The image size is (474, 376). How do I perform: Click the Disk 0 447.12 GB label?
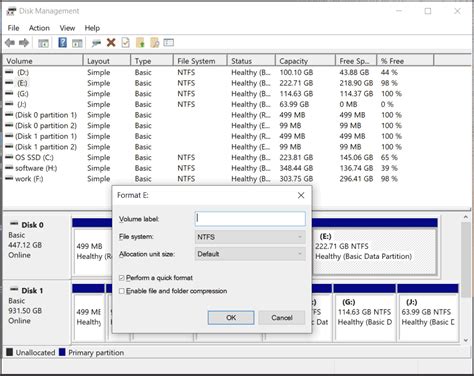25,245
